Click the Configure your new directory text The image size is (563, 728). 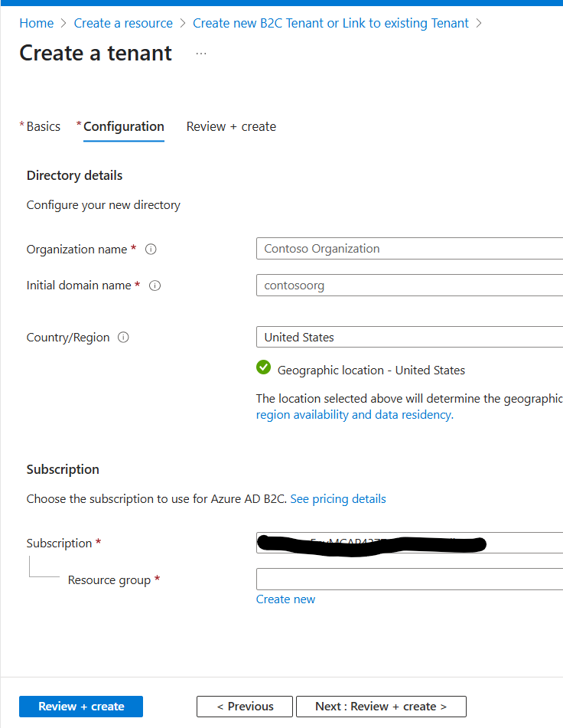click(103, 204)
